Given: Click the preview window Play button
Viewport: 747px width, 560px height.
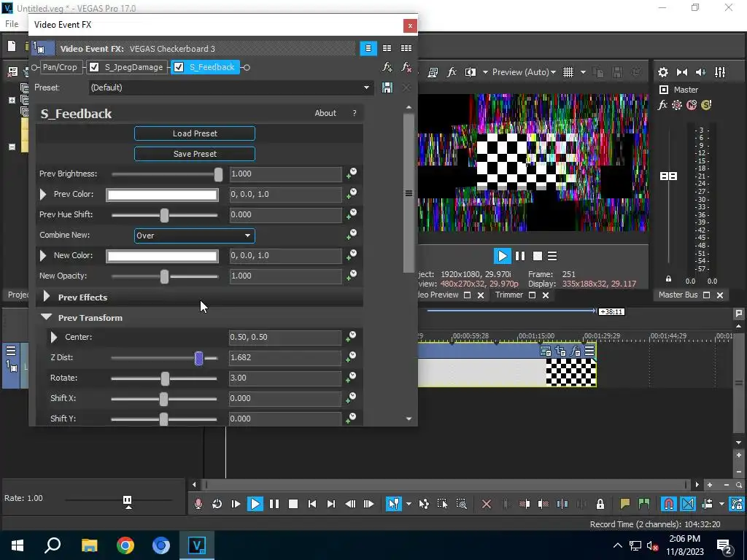Looking at the screenshot, I should pos(502,256).
